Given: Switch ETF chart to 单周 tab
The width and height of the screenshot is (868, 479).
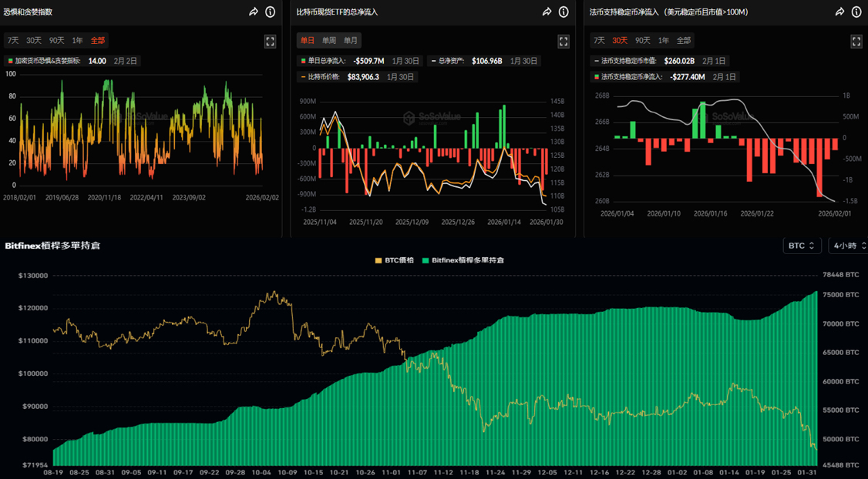Looking at the screenshot, I should coord(329,41).
